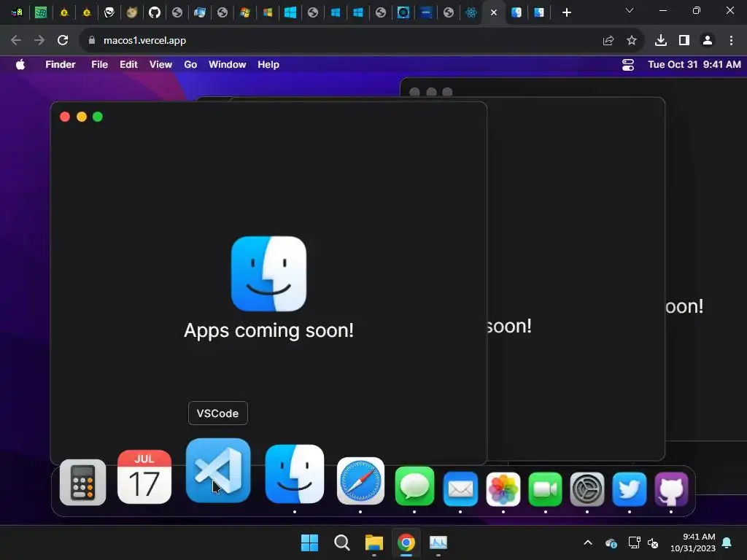This screenshot has width=747, height=560.
Task: Launch VSCode from the dock
Action: click(218, 470)
